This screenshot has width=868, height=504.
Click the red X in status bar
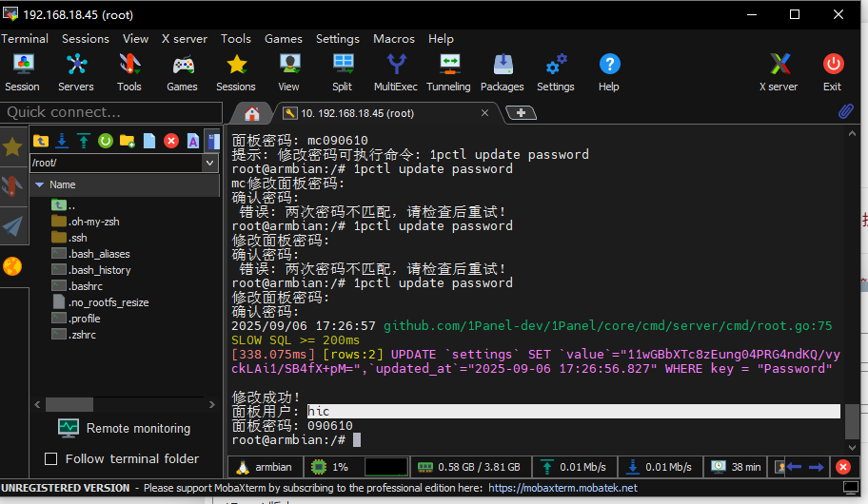[x=843, y=467]
